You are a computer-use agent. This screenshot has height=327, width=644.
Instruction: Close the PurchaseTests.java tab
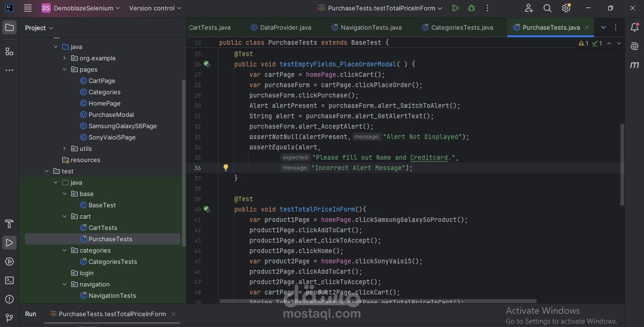tap(587, 27)
